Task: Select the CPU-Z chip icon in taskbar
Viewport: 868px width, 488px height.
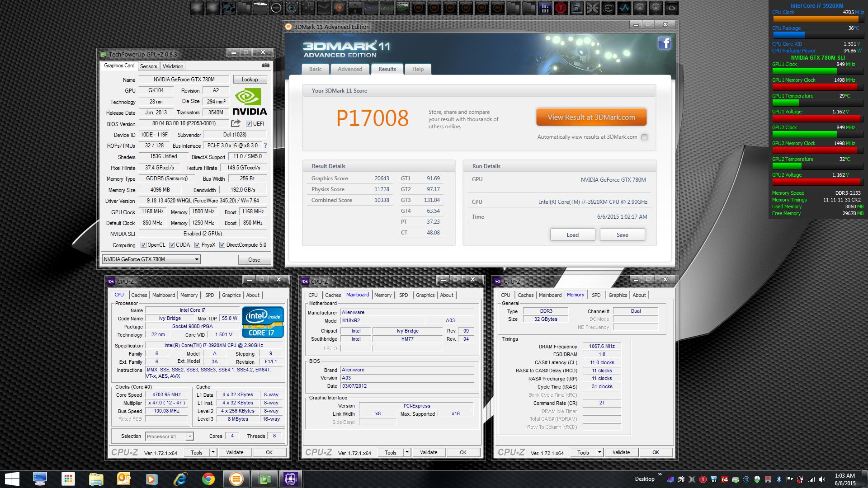Action: [290, 479]
